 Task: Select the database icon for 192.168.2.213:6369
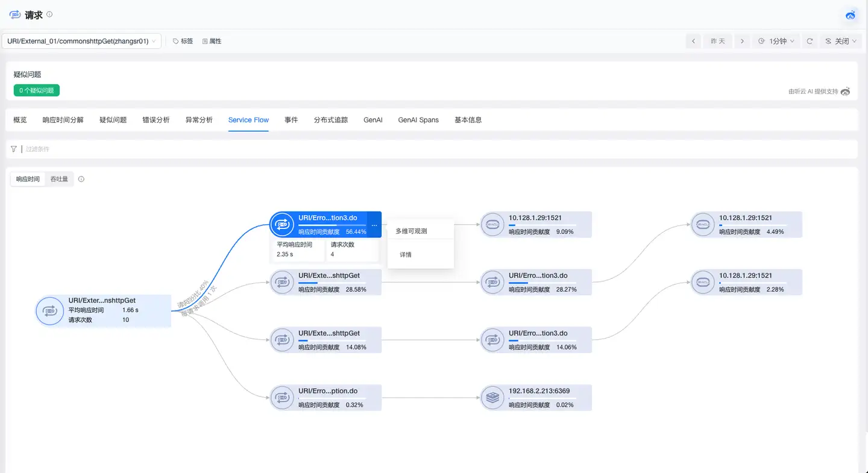pos(492,397)
